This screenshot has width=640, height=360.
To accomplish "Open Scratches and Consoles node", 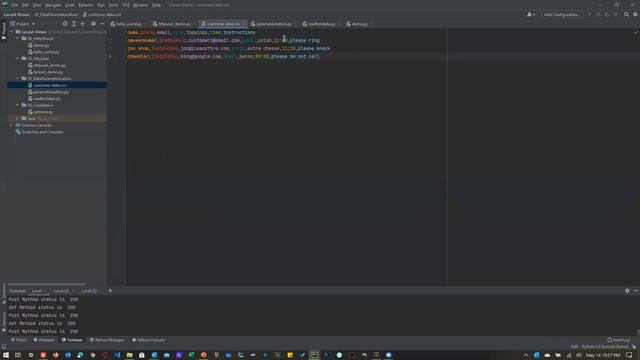I will click(x=39, y=132).
